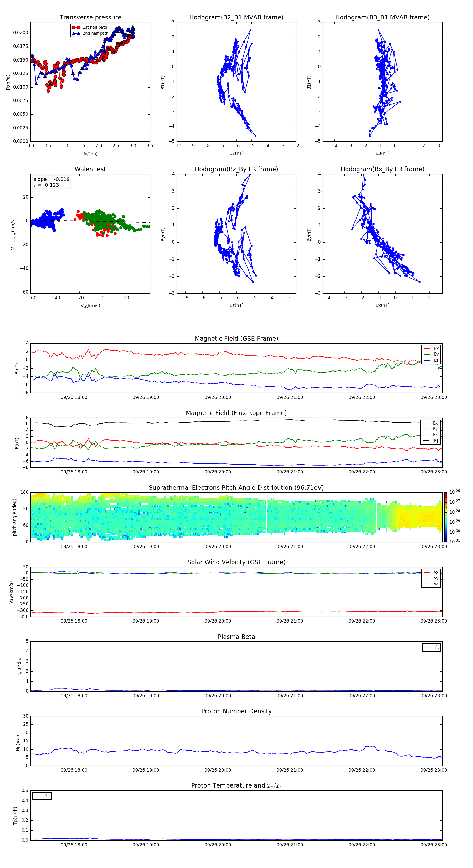
Task: Click the "Tp(10^6K)" y-axis label
Action: coord(15,815)
